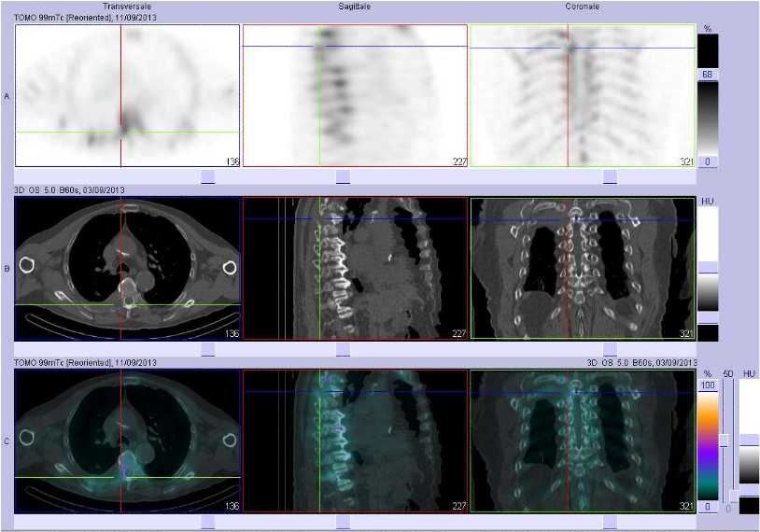Click slice number 321 in row C
Viewport: 760px width, 532px height.
coord(686,506)
